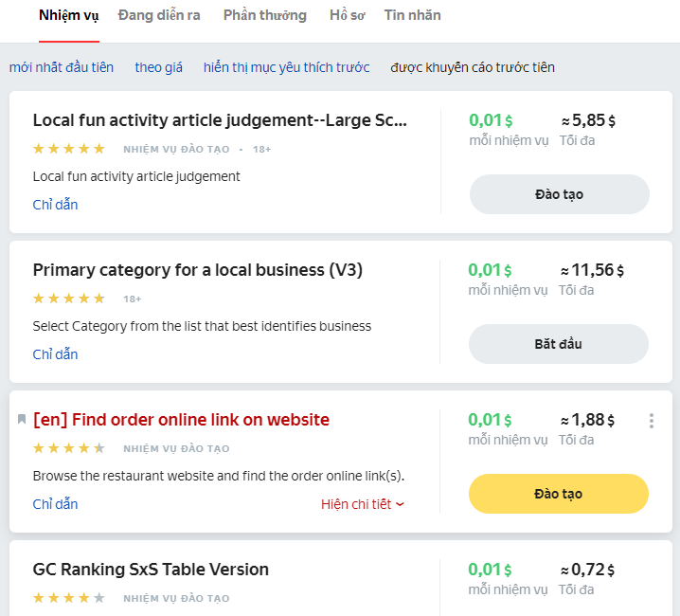Click bookmark icon beside Find order online link
Viewport: 680px width, 616px height.
point(22,420)
